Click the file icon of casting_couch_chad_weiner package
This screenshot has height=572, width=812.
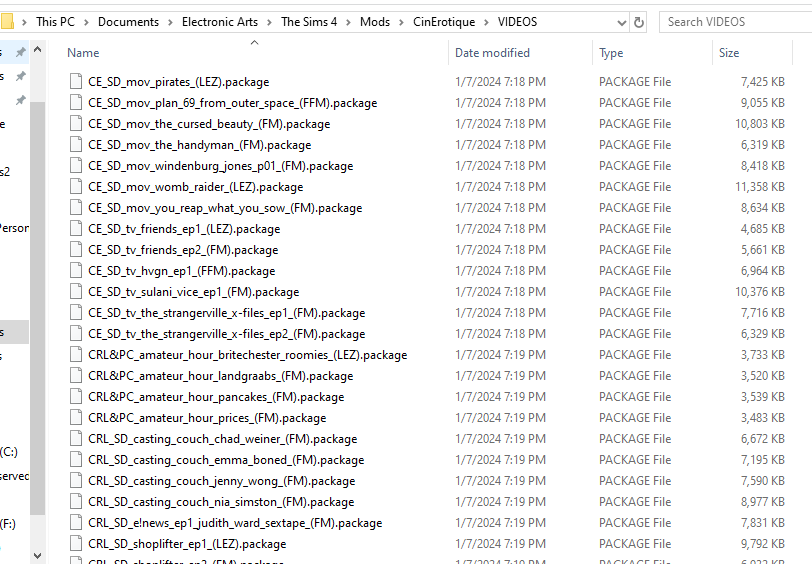76,438
